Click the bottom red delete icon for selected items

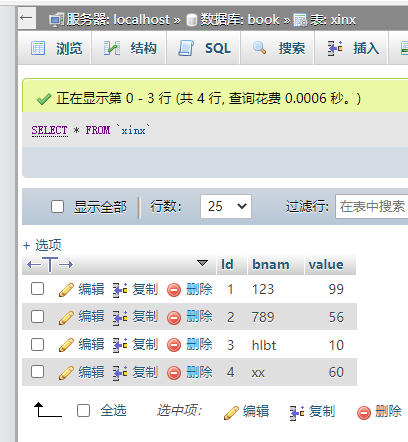(x=364, y=412)
